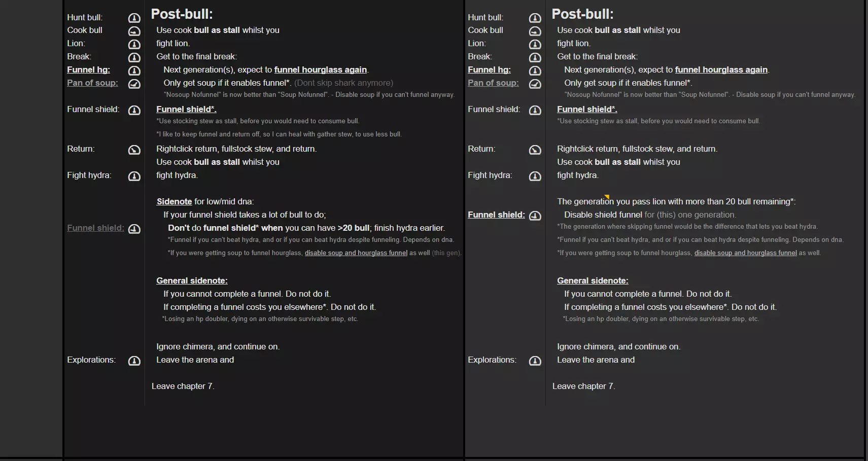This screenshot has width=868, height=461.
Task: Select the Funnel hg gauge icon in the left guide
Action: [134, 71]
